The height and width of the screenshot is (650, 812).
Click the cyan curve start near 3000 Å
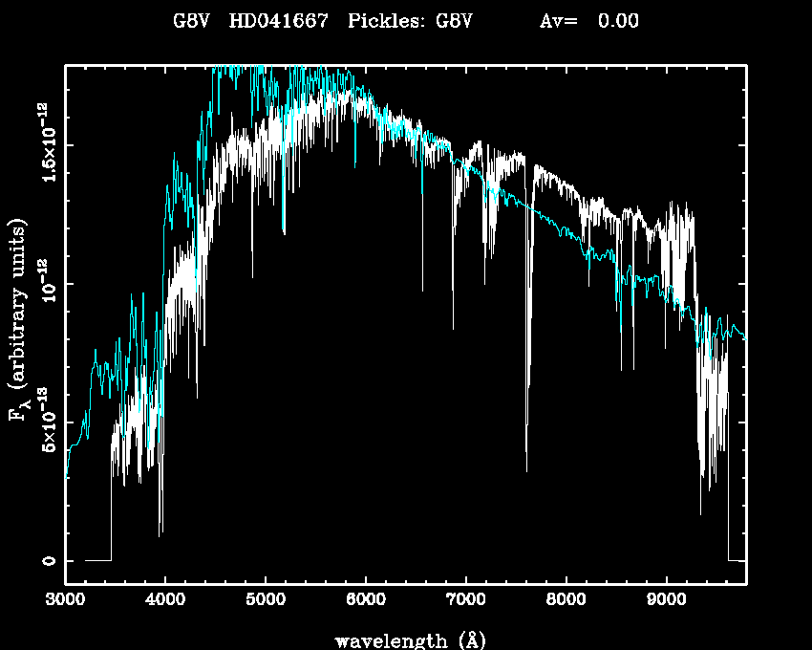pyautogui.click(x=67, y=473)
